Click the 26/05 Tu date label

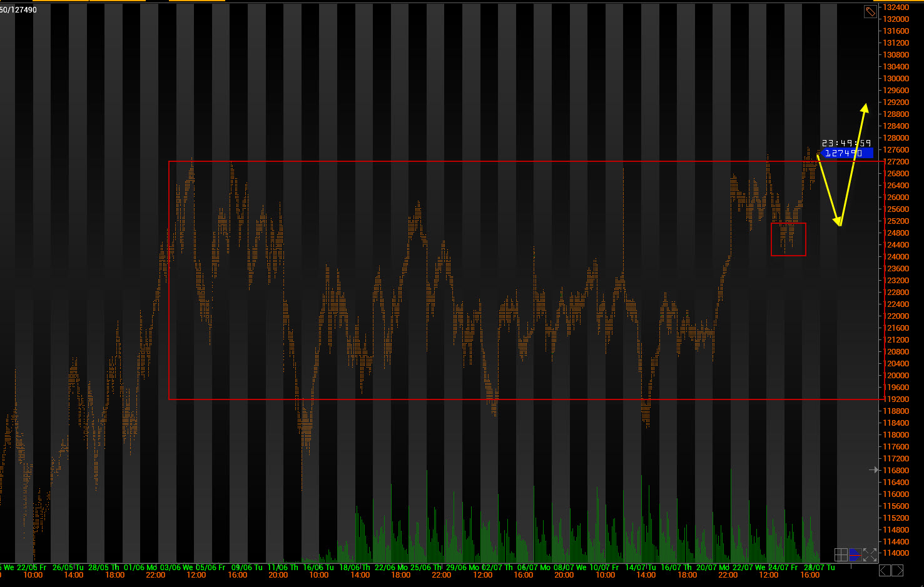tap(68, 568)
